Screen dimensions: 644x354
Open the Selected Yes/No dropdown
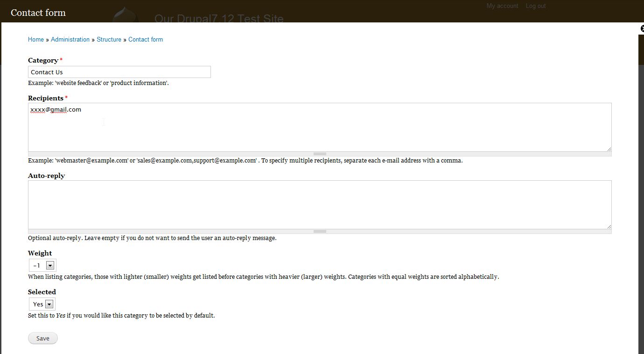42,304
